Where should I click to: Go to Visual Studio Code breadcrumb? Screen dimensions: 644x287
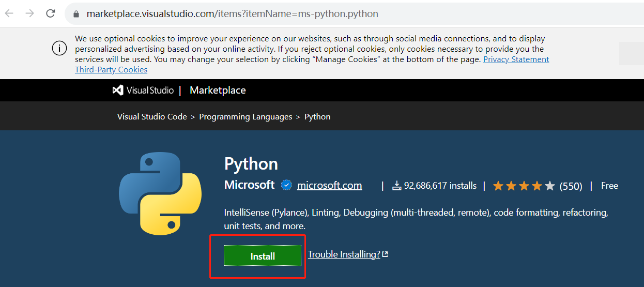[152, 117]
